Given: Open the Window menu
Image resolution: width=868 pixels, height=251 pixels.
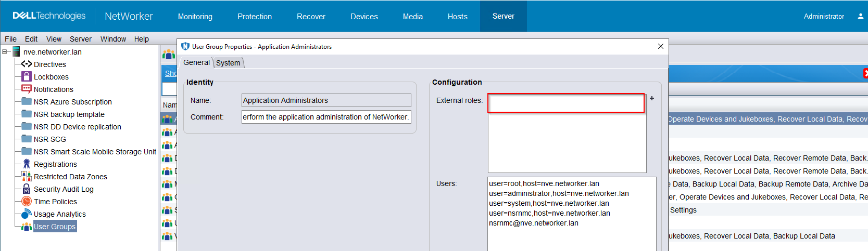Looking at the screenshot, I should (113, 39).
